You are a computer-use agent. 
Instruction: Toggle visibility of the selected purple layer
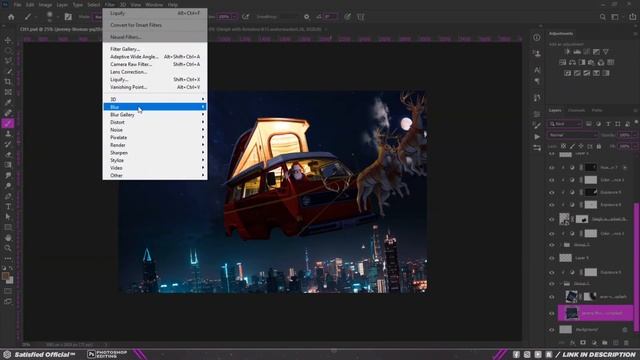tap(552, 313)
